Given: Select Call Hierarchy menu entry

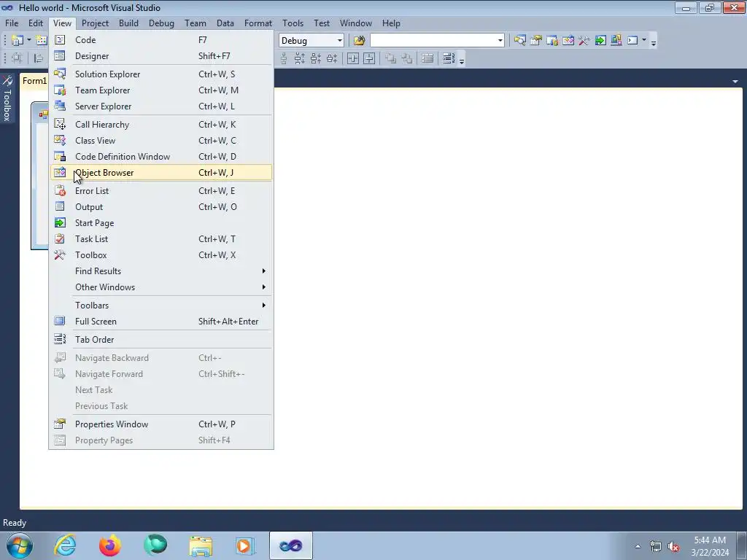Looking at the screenshot, I should (x=161, y=125).
